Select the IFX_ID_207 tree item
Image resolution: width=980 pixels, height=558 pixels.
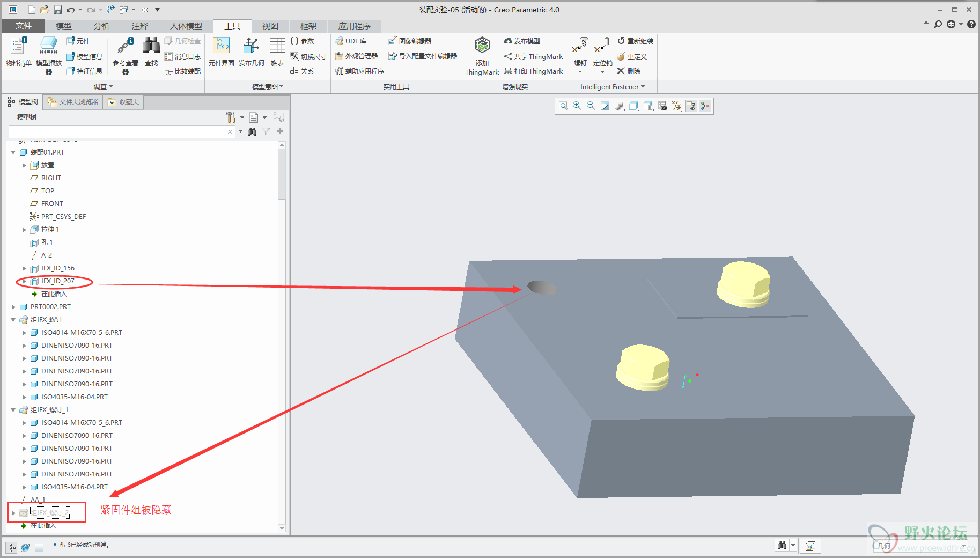coord(57,281)
